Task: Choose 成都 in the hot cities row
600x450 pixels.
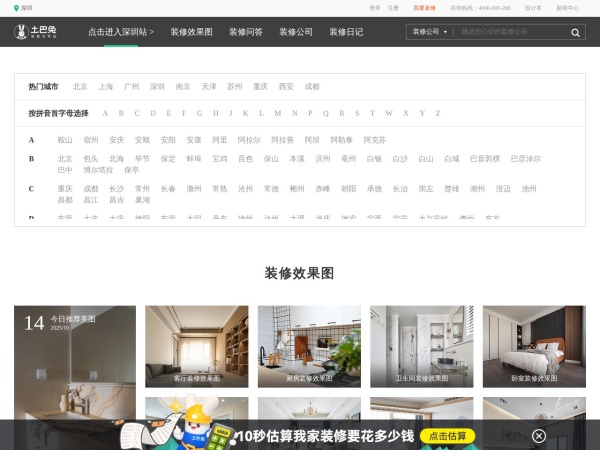Action: (312, 87)
